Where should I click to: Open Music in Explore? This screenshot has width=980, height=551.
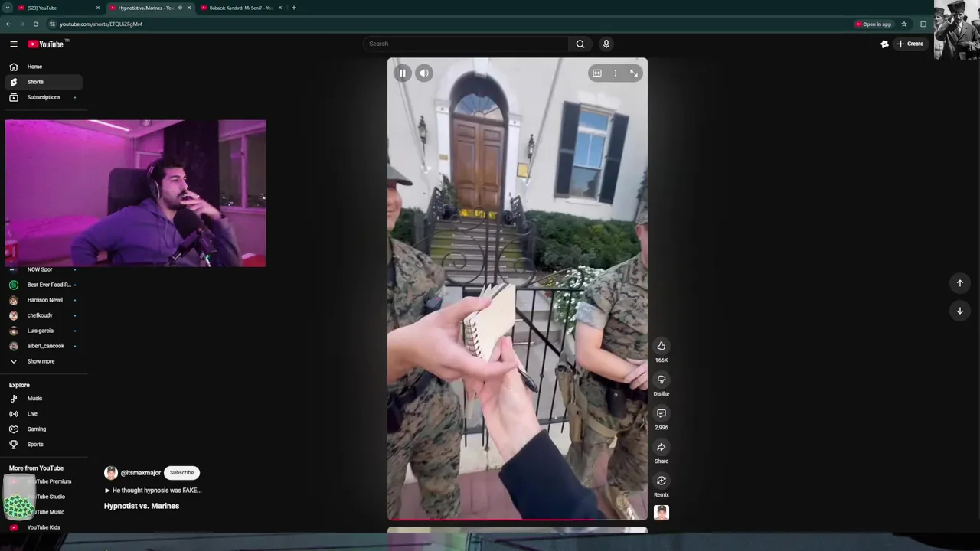click(43, 399)
